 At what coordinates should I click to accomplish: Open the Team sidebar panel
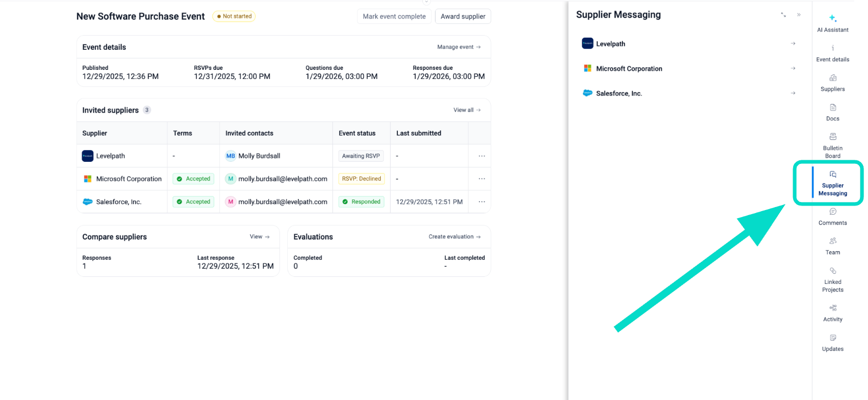832,246
